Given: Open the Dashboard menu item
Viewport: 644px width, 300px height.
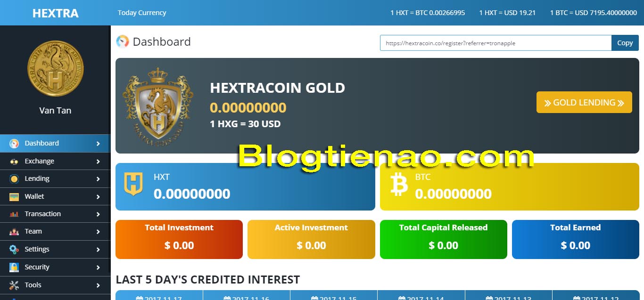Looking at the screenshot, I should [x=55, y=143].
